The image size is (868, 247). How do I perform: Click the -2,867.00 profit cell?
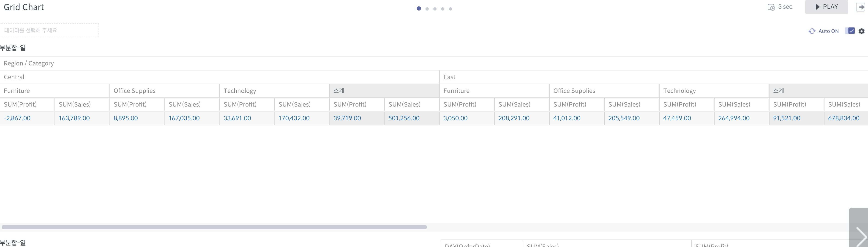coord(27,118)
